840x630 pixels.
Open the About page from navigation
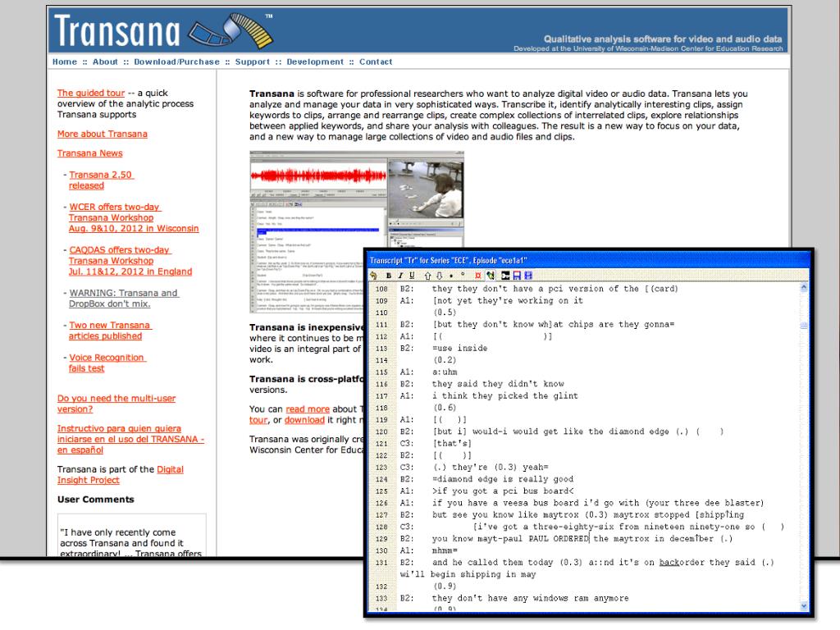click(105, 62)
